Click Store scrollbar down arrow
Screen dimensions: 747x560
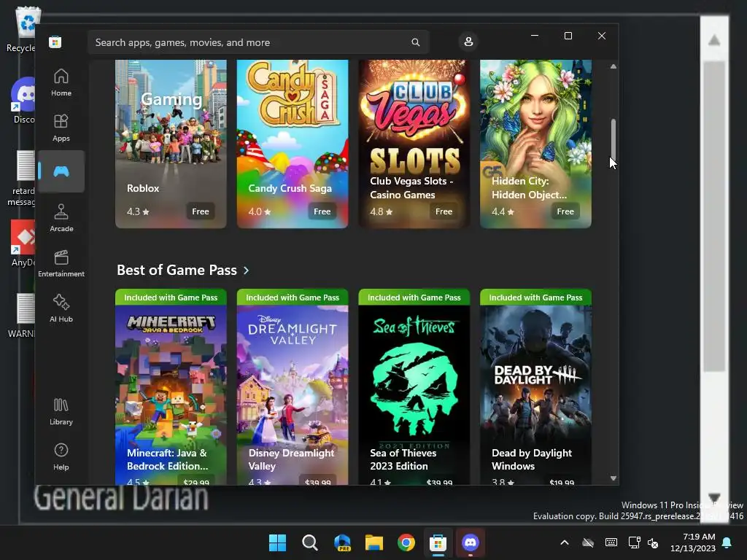click(613, 478)
